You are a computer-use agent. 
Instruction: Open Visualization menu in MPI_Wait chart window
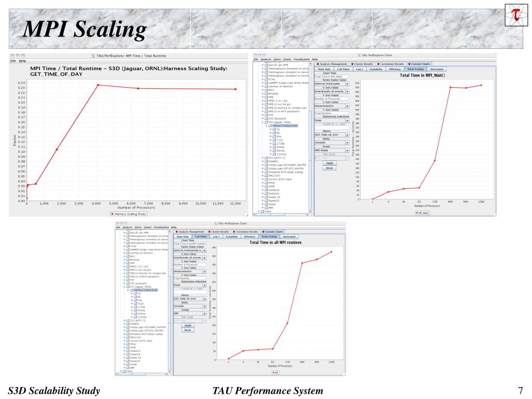[x=302, y=59]
